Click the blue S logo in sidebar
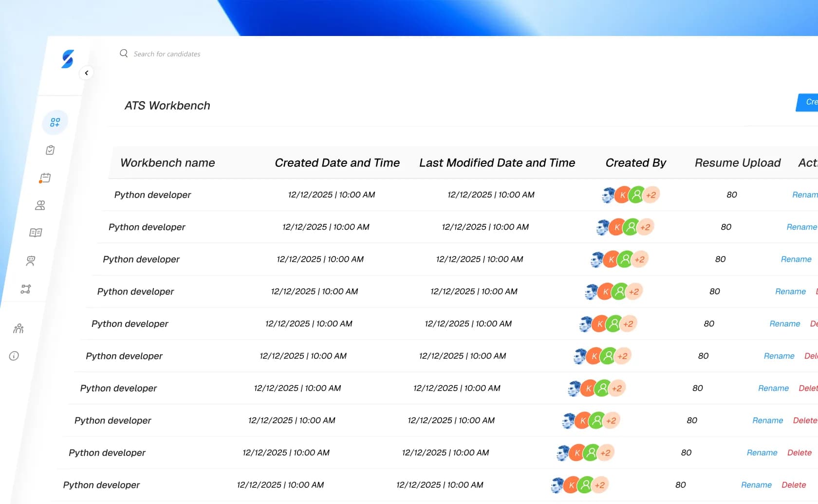Viewport: 818px width, 504px height. [68, 59]
